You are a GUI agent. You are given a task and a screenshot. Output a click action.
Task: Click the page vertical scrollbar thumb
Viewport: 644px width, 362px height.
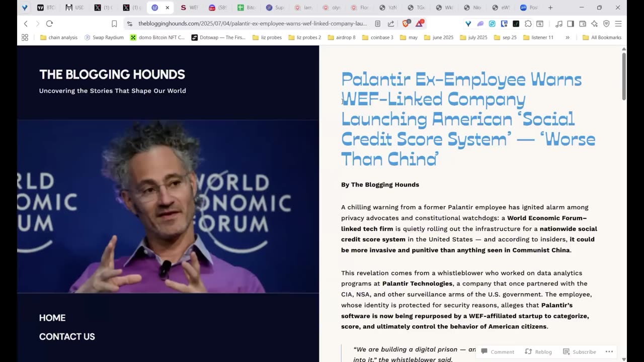click(624, 76)
